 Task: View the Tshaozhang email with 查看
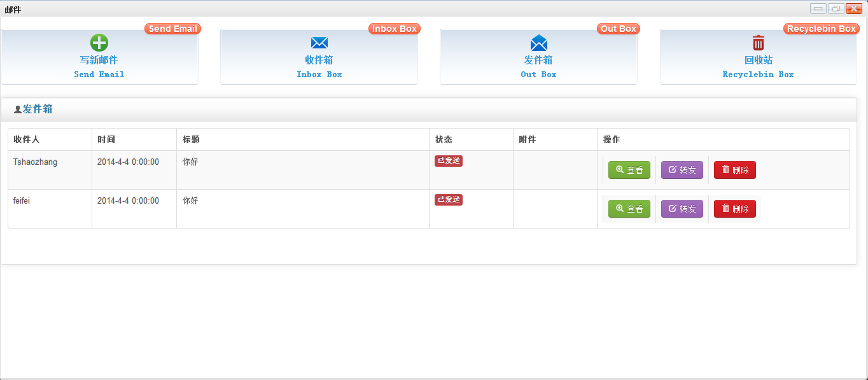click(x=629, y=170)
